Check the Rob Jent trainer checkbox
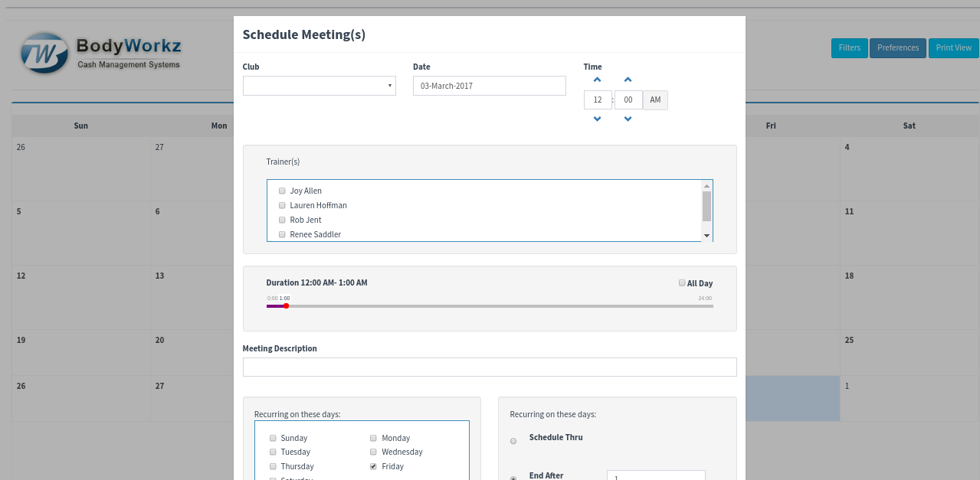980x480 pixels. [282, 220]
